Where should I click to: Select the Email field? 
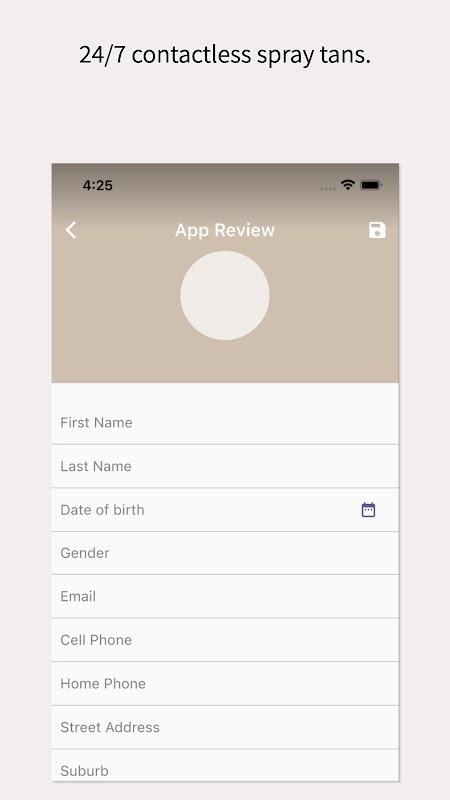(225, 596)
